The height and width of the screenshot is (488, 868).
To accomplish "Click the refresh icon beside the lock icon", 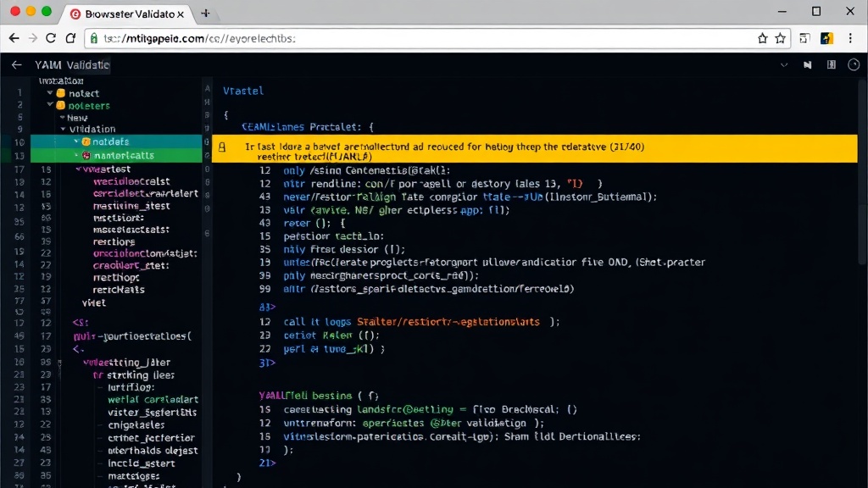I will coord(70,38).
